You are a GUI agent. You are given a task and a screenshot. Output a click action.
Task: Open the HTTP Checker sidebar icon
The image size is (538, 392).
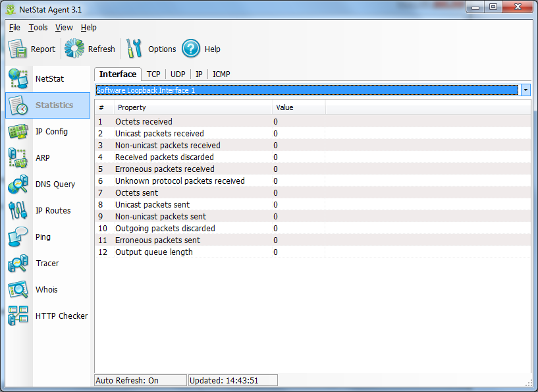tap(18, 316)
